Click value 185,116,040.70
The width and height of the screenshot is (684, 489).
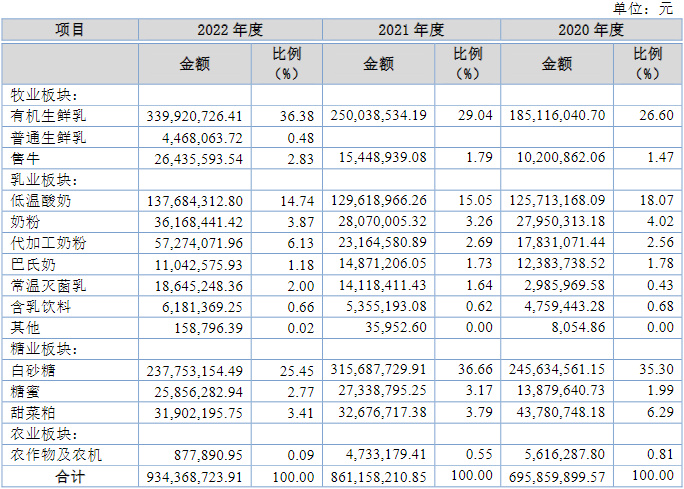click(557, 115)
